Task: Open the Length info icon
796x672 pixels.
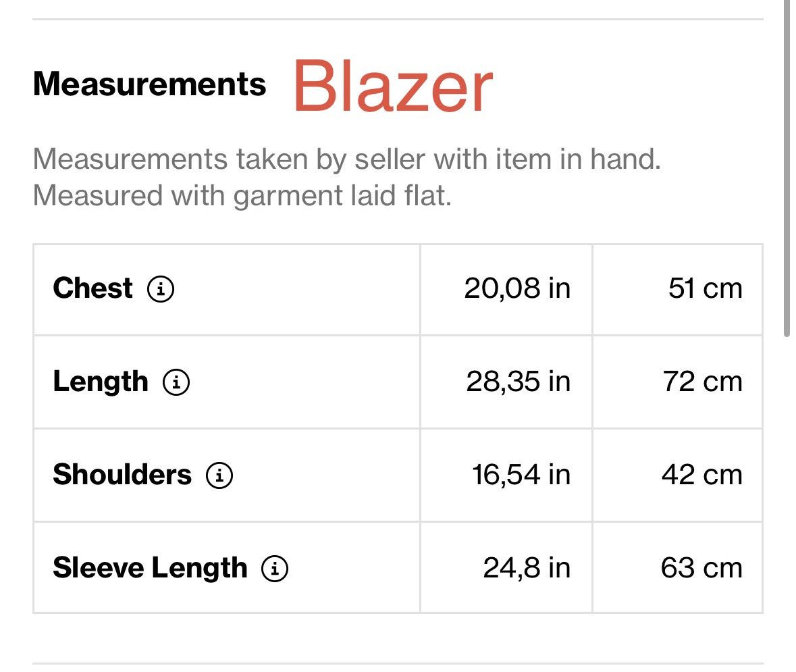Action: (x=176, y=382)
